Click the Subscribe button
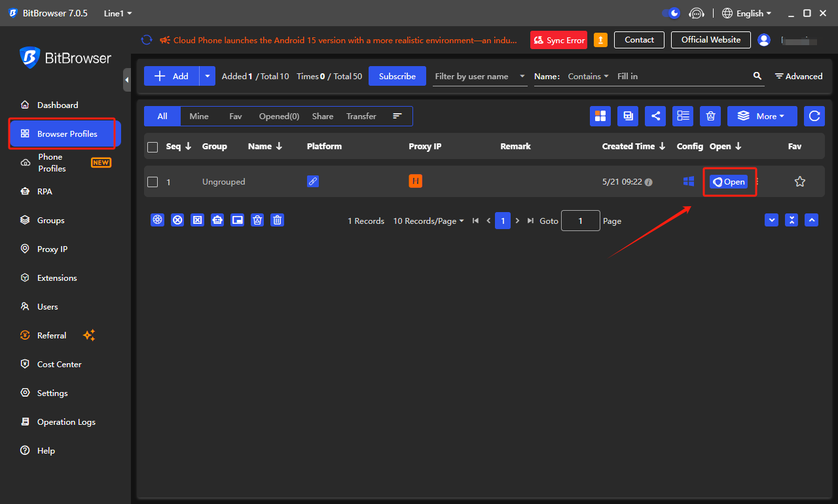Image resolution: width=838 pixels, height=504 pixels. click(x=397, y=76)
